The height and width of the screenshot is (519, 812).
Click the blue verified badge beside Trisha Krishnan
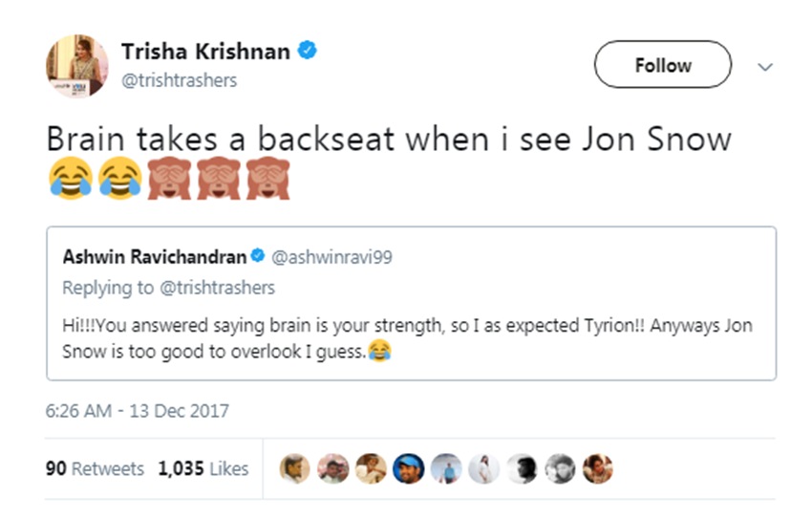(308, 52)
